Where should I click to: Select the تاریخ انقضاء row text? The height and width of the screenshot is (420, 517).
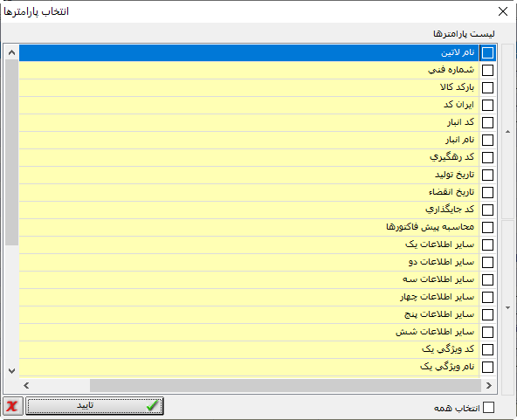(452, 192)
